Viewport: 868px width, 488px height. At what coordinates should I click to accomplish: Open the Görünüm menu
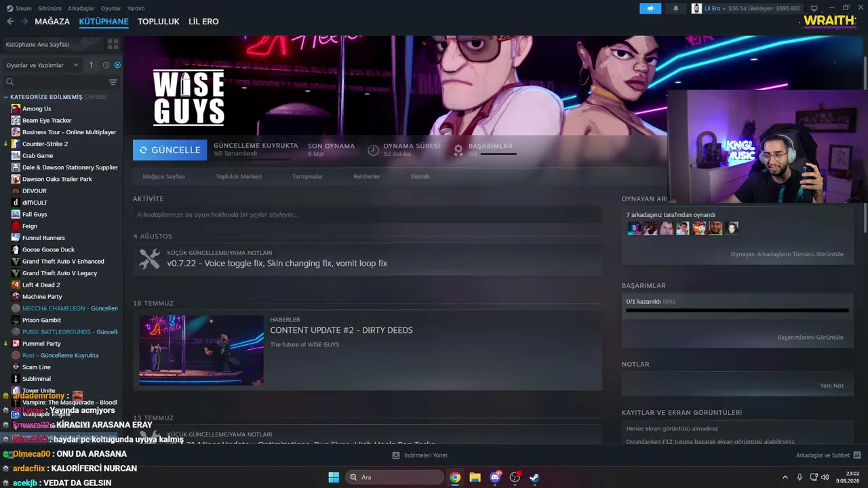click(x=50, y=8)
